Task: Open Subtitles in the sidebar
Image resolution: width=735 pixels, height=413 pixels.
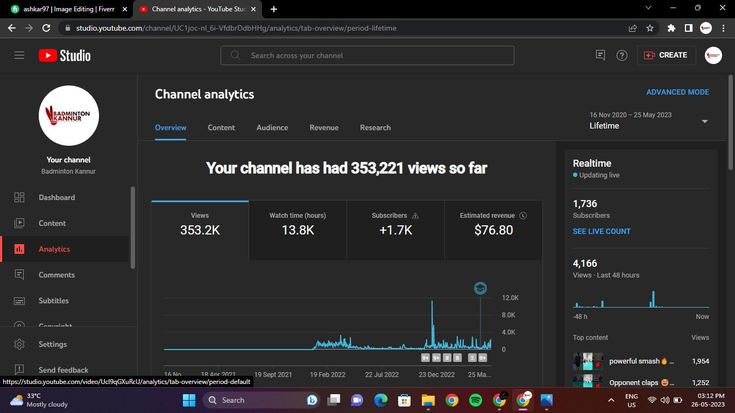Action: point(66,300)
